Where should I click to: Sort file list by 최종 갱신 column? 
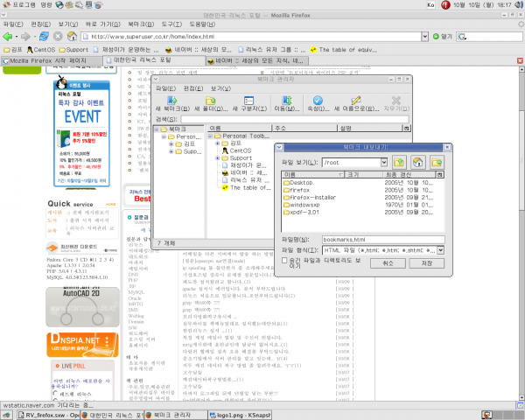tap(409, 174)
